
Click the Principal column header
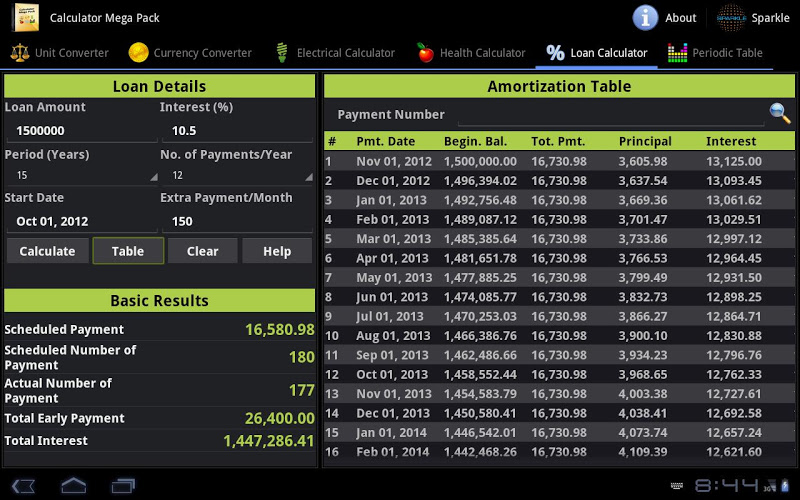tap(645, 141)
